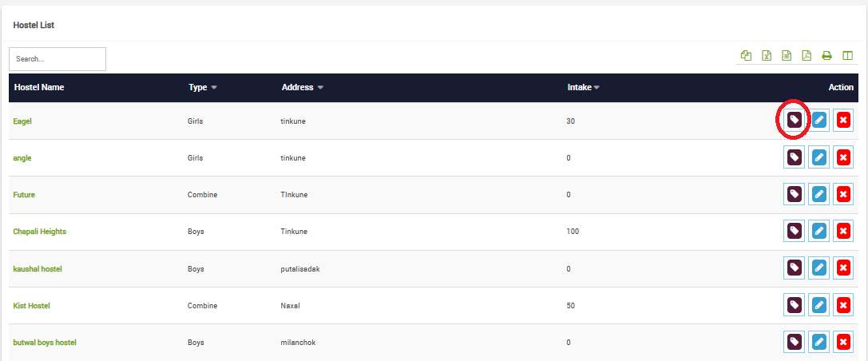Click the Hostel Name column header
Viewport: 868px width, 361px height.
pos(39,88)
